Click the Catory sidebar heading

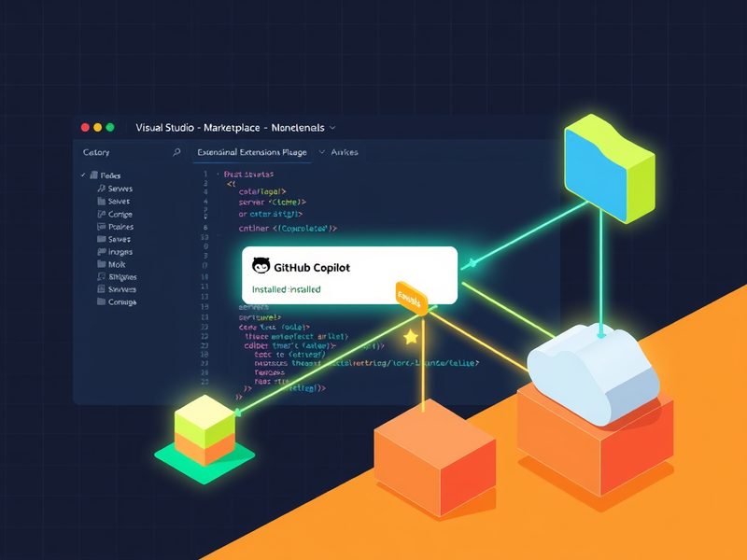tap(96, 152)
